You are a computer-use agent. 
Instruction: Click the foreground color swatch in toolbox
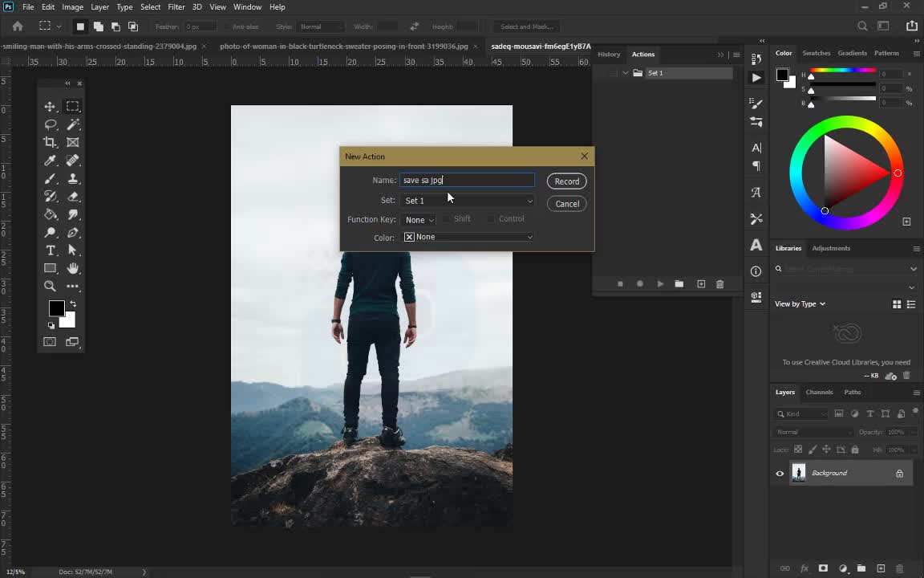point(56,308)
